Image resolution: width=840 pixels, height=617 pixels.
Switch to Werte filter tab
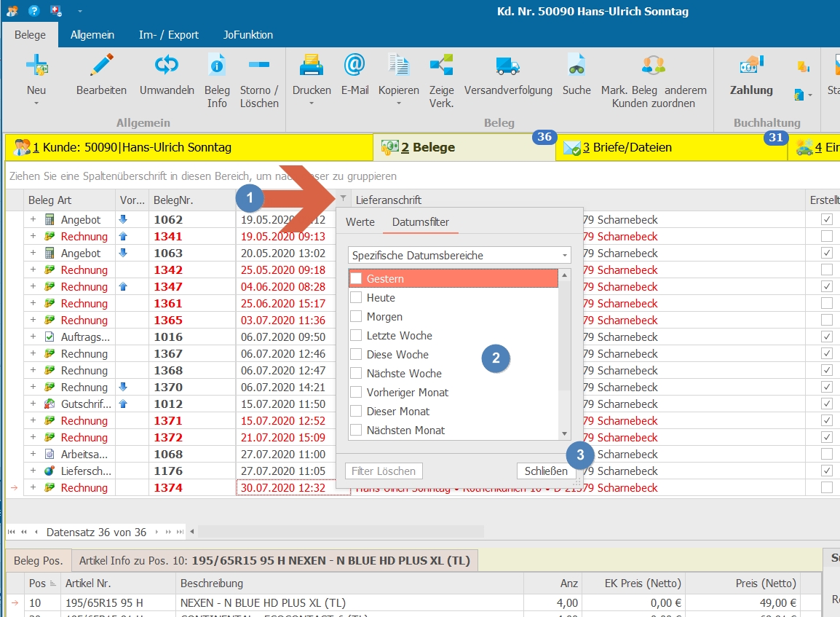pyautogui.click(x=360, y=222)
